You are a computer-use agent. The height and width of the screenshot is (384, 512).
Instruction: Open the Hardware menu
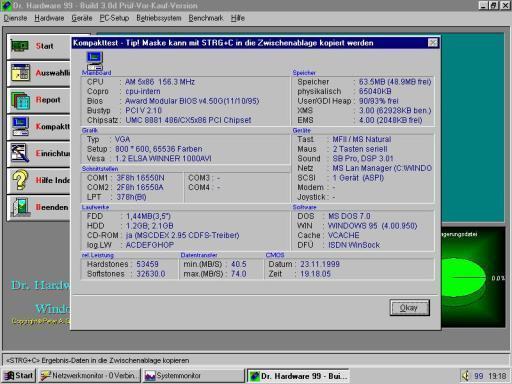(x=49, y=18)
